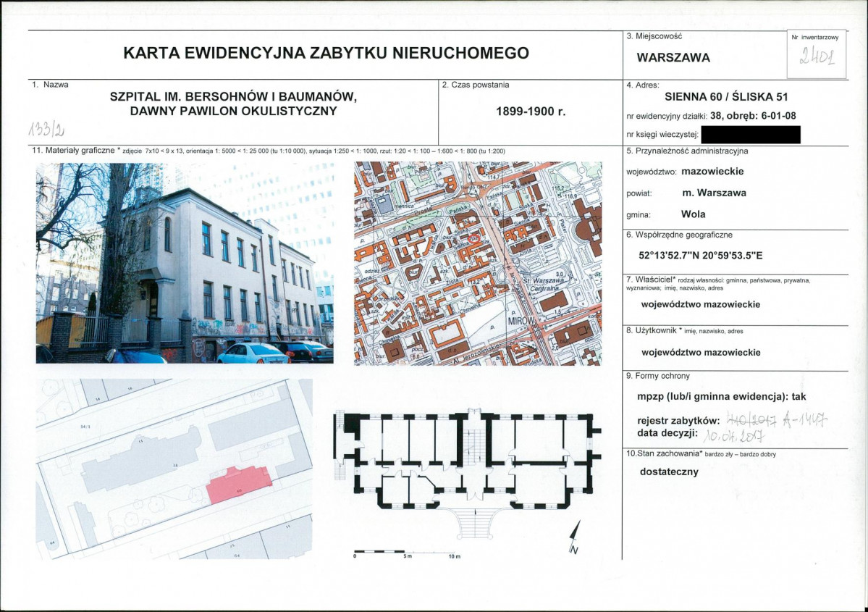Click the red circle marker on city map
The height and width of the screenshot is (612, 868).
[474, 238]
